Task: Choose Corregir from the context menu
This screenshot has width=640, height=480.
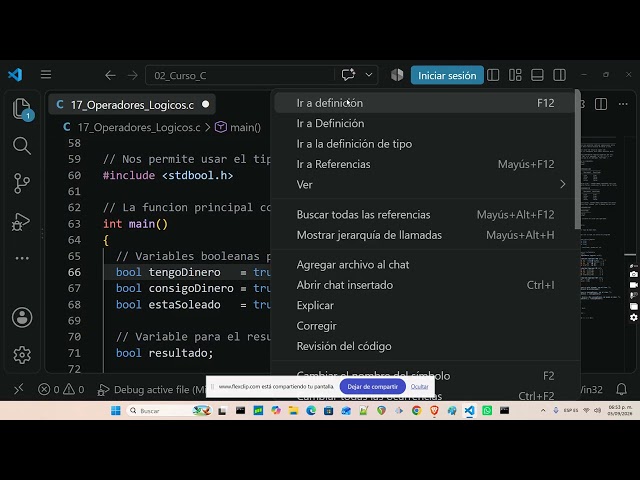Action: coord(425,326)
